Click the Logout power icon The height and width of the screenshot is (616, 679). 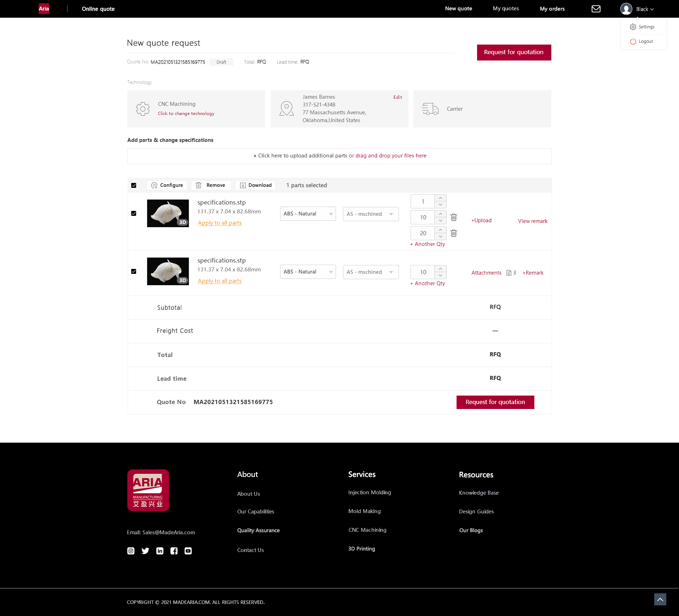633,41
